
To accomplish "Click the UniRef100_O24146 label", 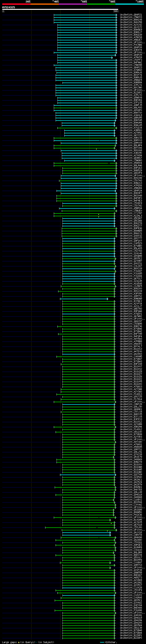I will coord(131,254).
